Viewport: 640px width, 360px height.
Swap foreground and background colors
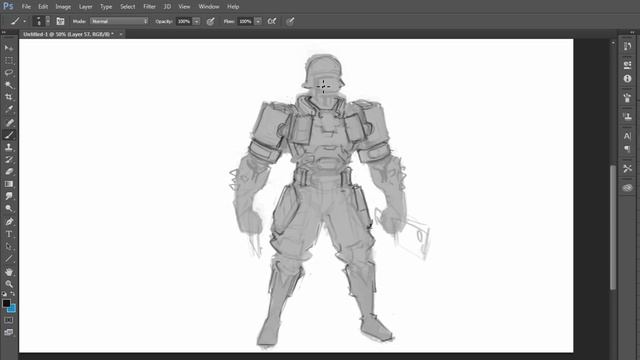point(13,293)
